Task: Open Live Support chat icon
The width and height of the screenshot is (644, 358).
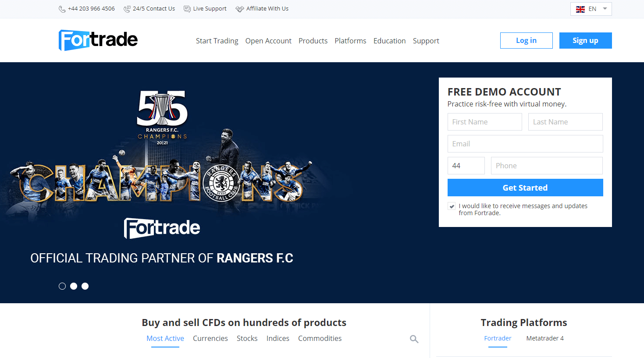Action: tap(187, 9)
